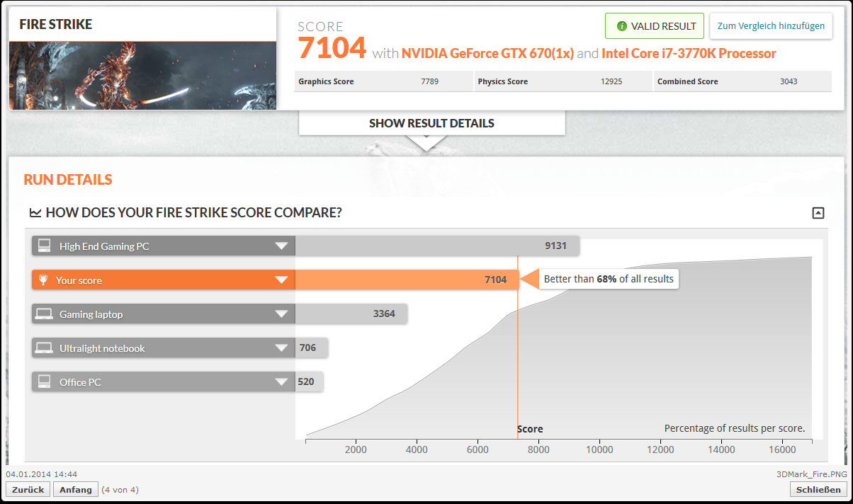Click the Better than 68% tooltip
853x504 pixels.
pos(609,279)
